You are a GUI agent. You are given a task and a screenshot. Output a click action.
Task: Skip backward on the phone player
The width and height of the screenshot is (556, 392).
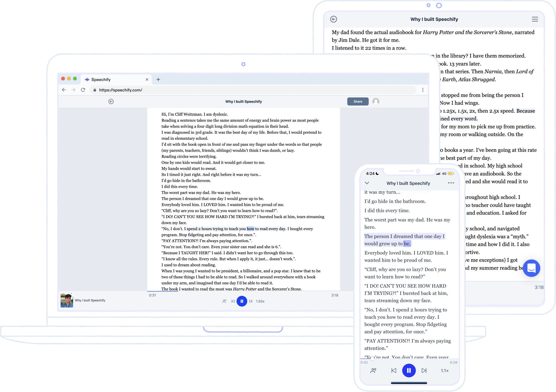pos(394,370)
